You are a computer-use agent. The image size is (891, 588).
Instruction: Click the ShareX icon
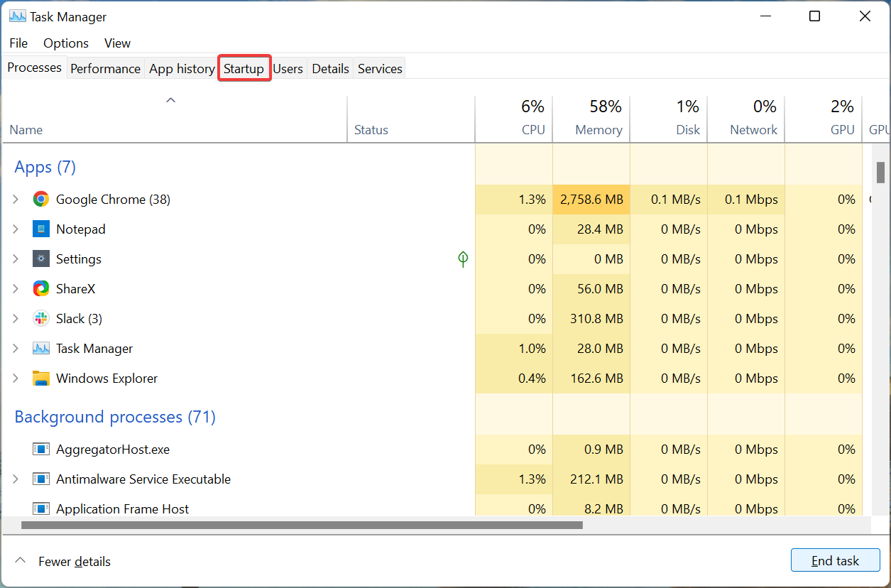[x=40, y=288]
